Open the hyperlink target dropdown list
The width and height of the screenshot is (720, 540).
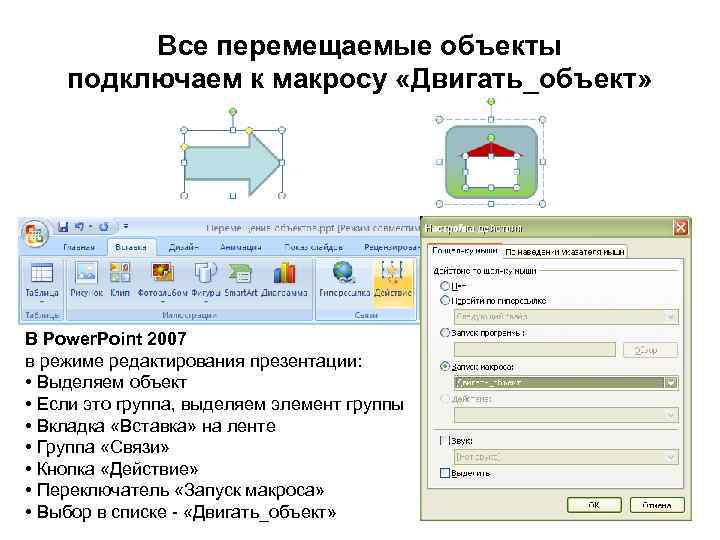[x=566, y=317]
